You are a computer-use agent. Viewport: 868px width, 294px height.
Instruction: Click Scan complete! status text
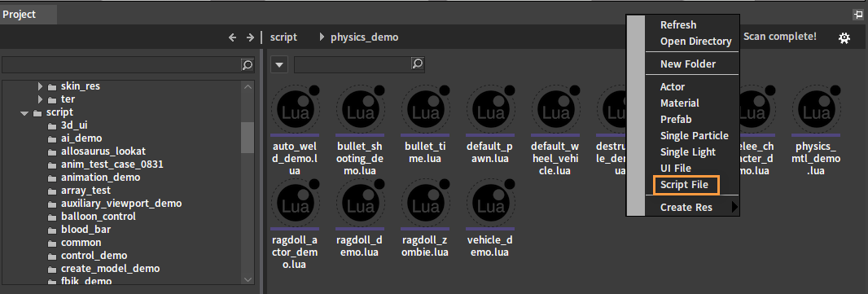point(779,37)
